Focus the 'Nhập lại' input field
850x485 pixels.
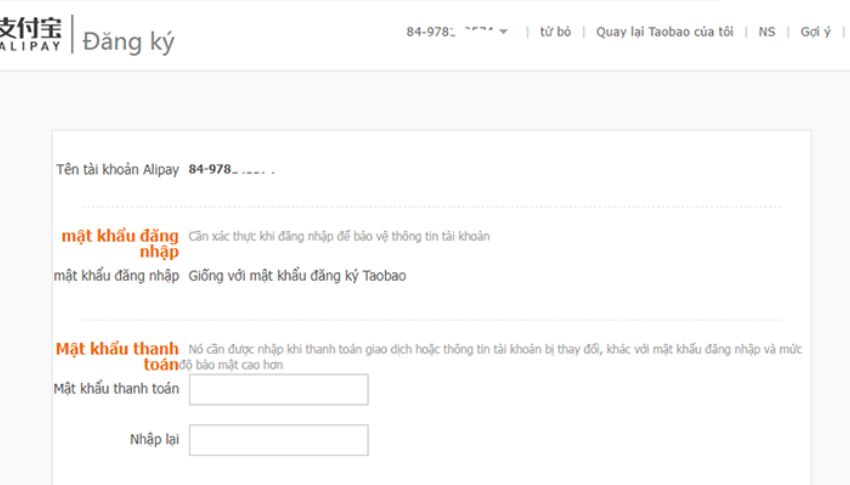[279, 439]
